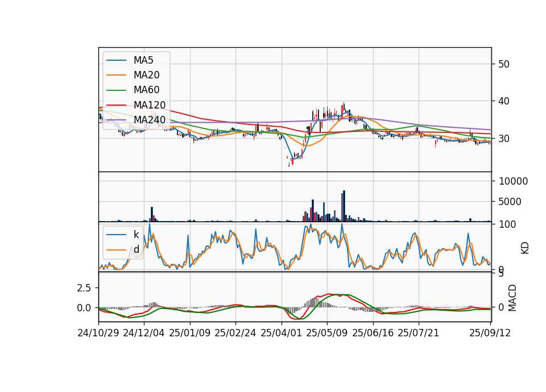Viewport: 546px width, 392px height.
Task: Click the MA120 legend label
Action: click(150, 105)
